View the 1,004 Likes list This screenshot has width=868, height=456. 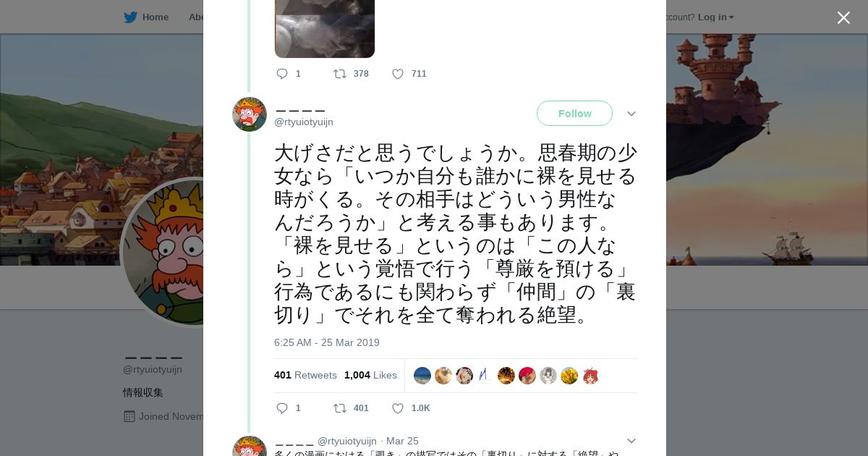pos(370,375)
